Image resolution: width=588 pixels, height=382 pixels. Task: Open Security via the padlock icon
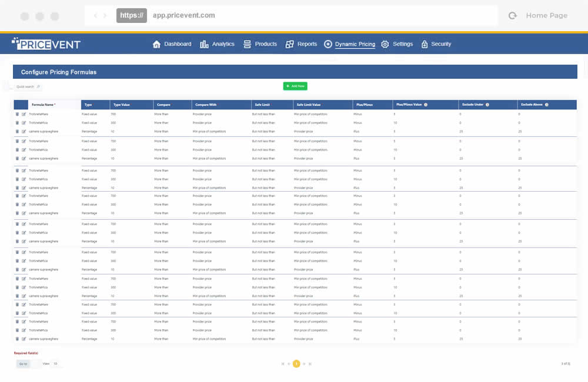(424, 44)
